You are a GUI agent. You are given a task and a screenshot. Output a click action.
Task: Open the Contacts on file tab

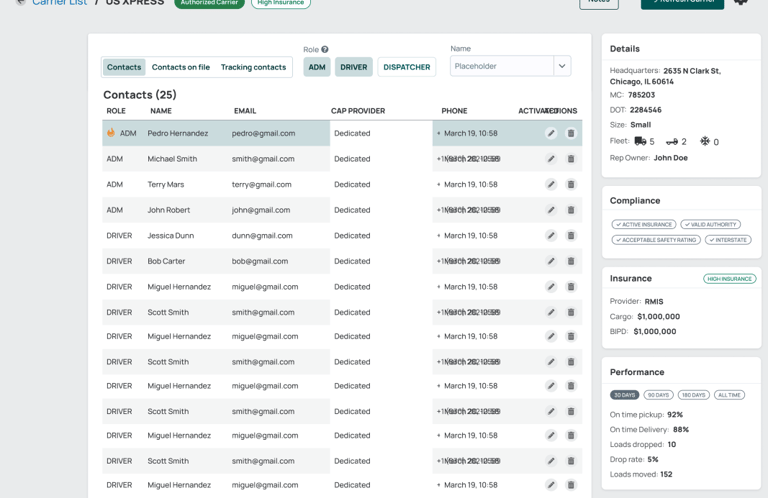point(181,67)
